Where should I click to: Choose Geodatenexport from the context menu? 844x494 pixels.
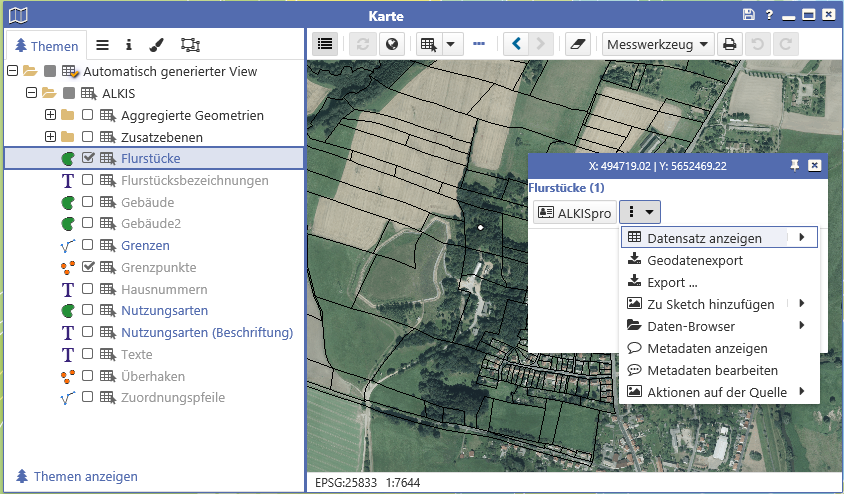[x=695, y=260]
